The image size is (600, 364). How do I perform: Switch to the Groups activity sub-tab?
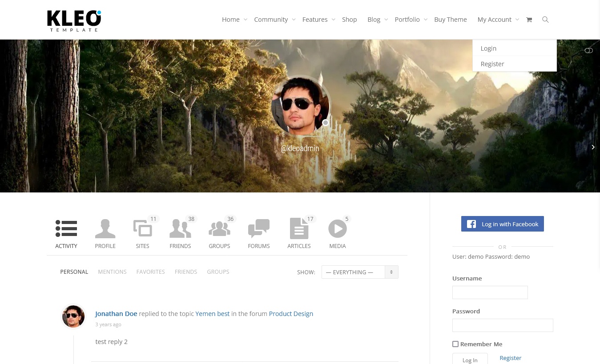click(x=218, y=272)
